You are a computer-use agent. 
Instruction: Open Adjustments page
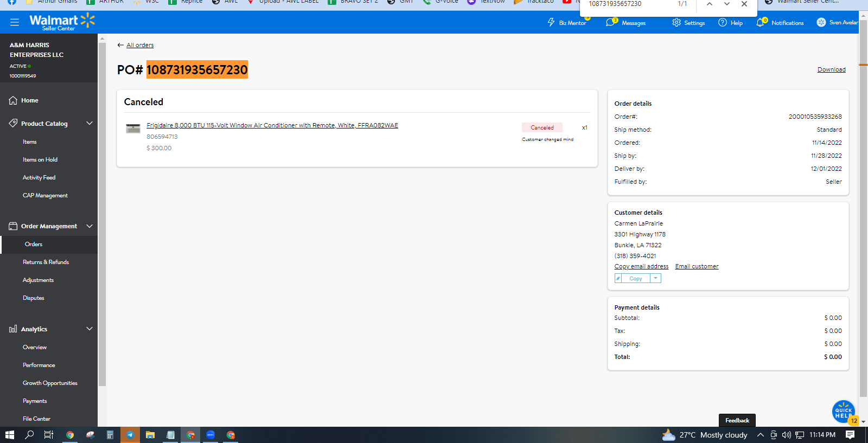38,280
